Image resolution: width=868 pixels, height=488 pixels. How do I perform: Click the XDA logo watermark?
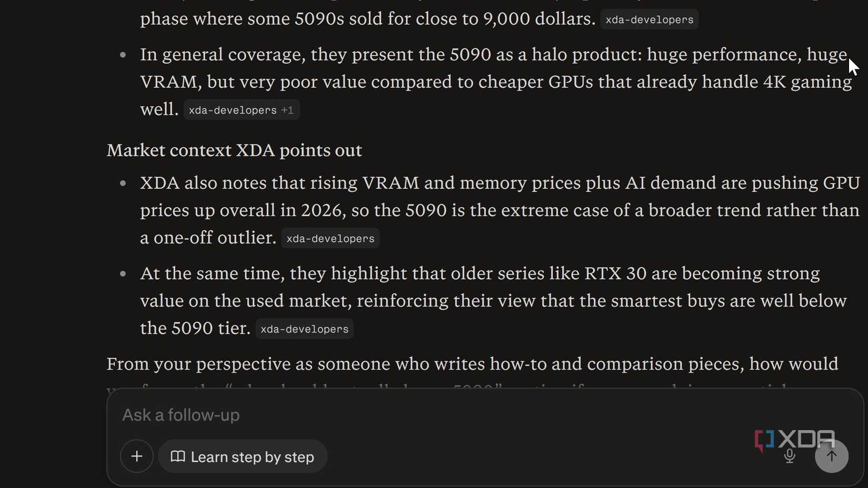click(794, 440)
